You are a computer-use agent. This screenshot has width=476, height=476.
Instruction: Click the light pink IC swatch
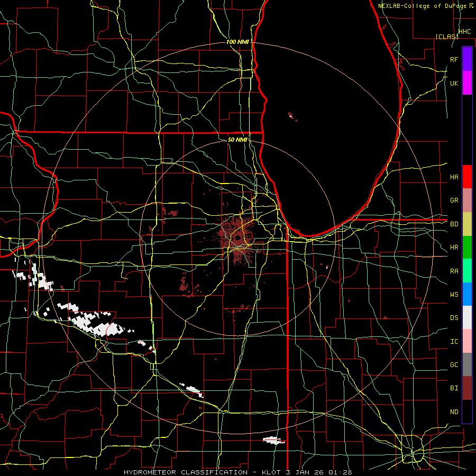click(x=467, y=341)
